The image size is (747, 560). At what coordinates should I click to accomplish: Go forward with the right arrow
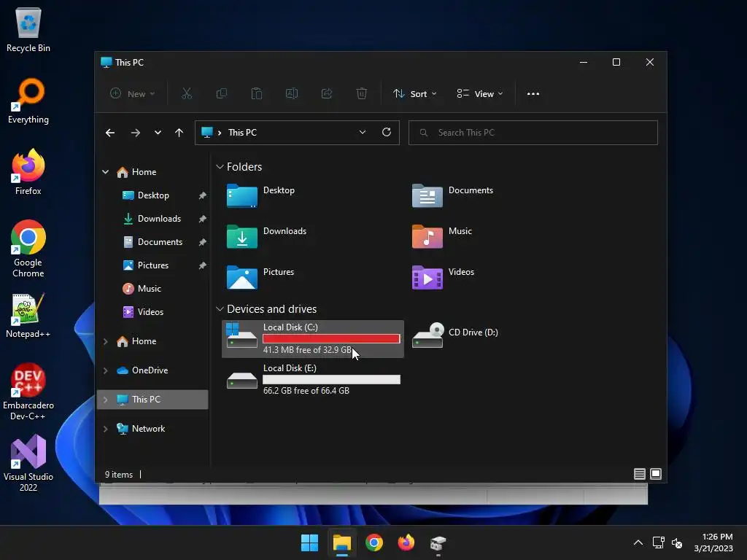(136, 133)
